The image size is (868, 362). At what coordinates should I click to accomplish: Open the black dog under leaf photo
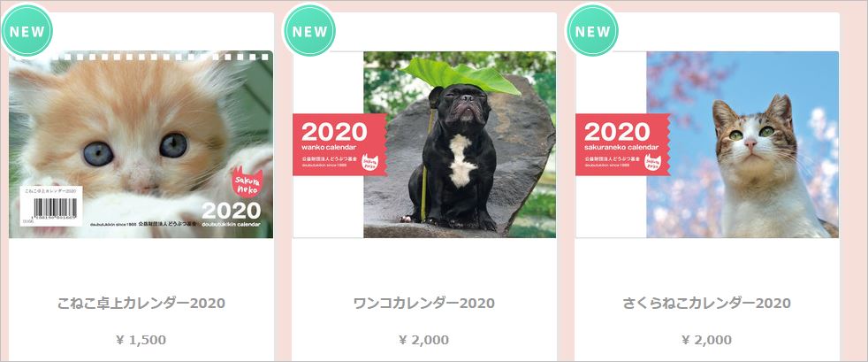[x=460, y=144]
